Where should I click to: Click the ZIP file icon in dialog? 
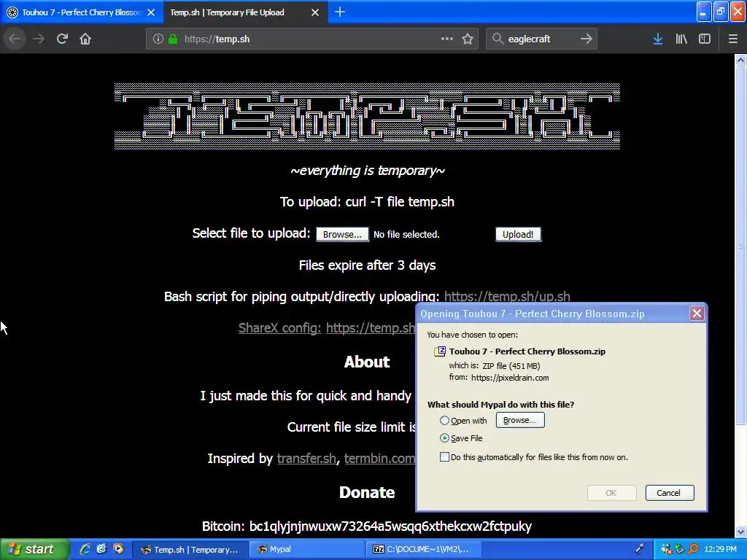[439, 351]
